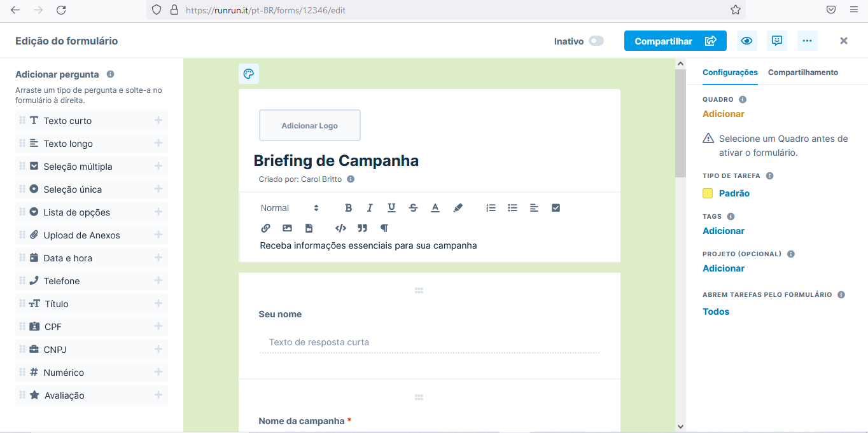Insert a blockquote
Viewport: 868px width, 433px height.
pos(363,228)
